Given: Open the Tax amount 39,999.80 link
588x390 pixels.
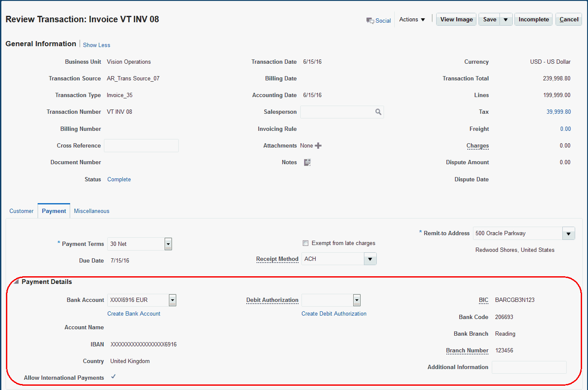Looking at the screenshot, I should pyautogui.click(x=558, y=112).
